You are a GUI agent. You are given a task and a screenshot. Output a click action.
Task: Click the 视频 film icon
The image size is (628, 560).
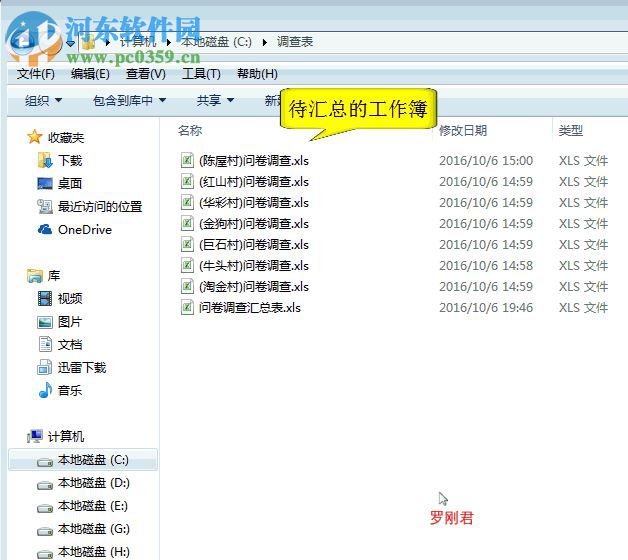coord(45,298)
